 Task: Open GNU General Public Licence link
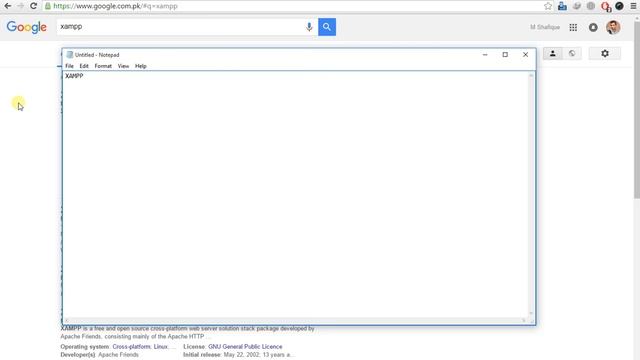[x=245, y=347]
